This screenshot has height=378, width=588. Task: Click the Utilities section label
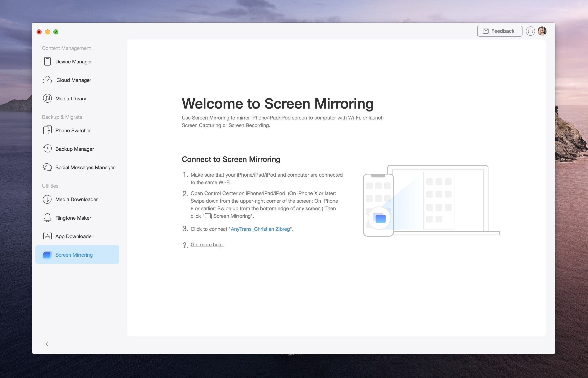point(50,186)
